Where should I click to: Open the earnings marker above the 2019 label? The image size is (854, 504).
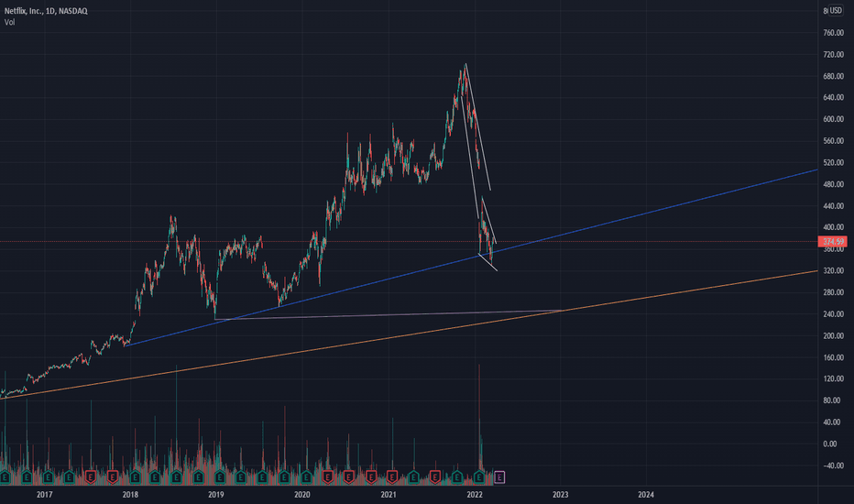point(219,477)
